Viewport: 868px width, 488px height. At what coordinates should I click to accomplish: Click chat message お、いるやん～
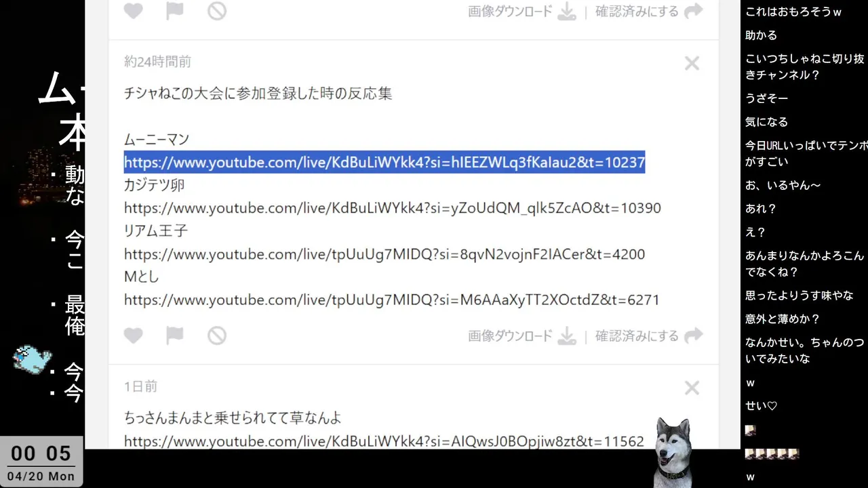(x=783, y=185)
